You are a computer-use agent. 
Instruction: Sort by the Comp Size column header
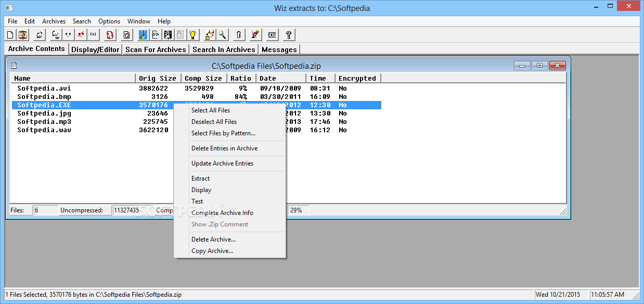coord(204,78)
